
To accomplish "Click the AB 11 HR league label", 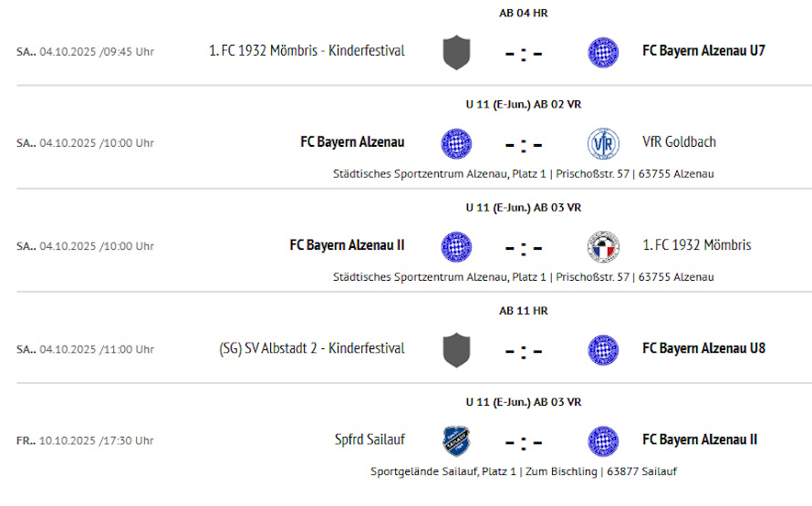I will pos(524,311).
